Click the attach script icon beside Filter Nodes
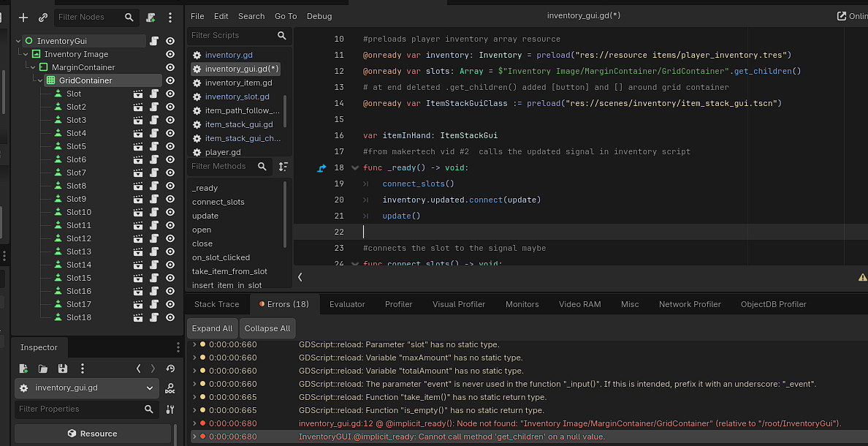868x446 pixels. tap(151, 18)
